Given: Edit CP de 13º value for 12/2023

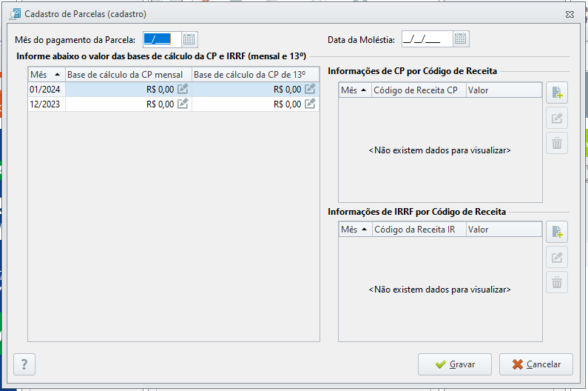Looking at the screenshot, I should (310, 104).
